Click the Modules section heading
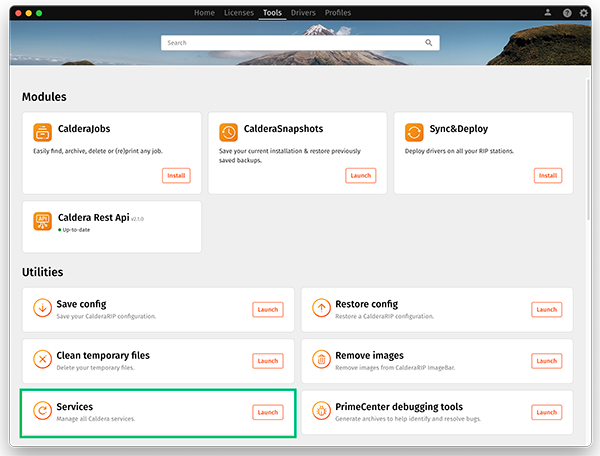The height and width of the screenshot is (456, 600). (44, 97)
